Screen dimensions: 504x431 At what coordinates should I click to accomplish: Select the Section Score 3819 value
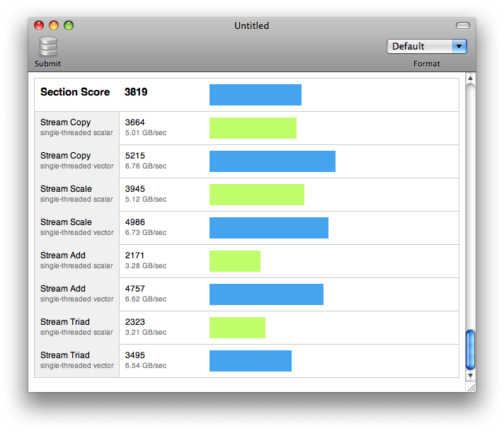click(136, 92)
